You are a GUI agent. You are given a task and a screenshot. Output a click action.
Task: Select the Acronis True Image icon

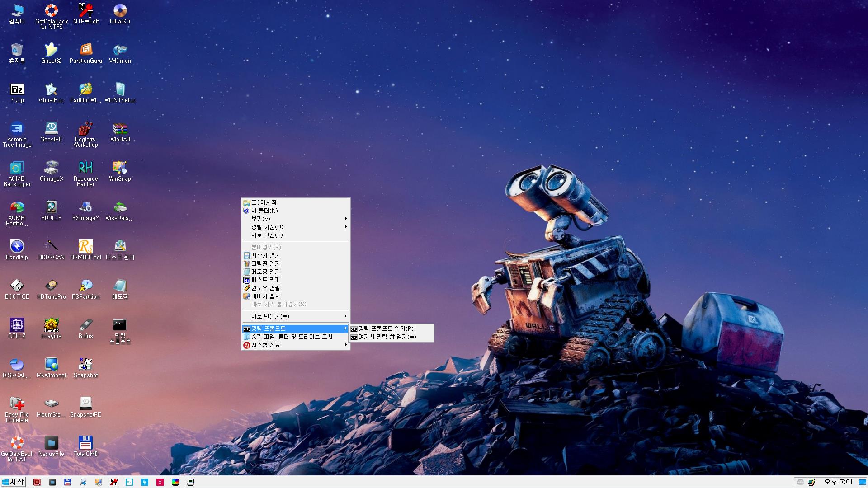tap(17, 134)
